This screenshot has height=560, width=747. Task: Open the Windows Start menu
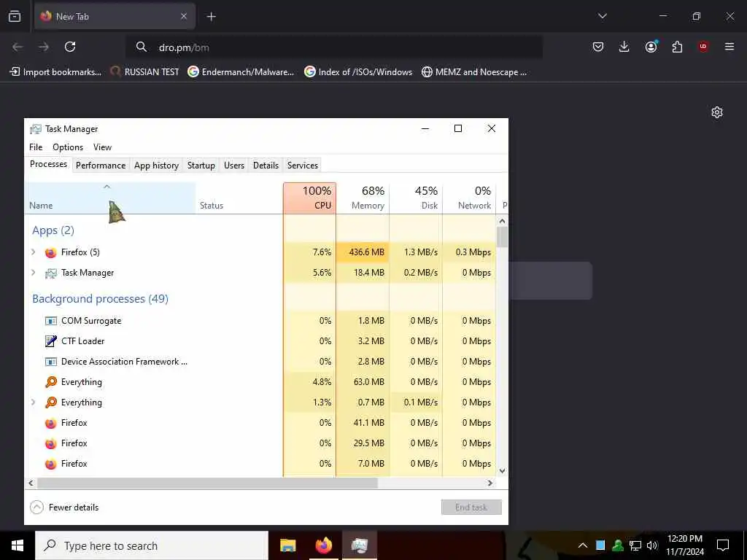click(x=18, y=545)
